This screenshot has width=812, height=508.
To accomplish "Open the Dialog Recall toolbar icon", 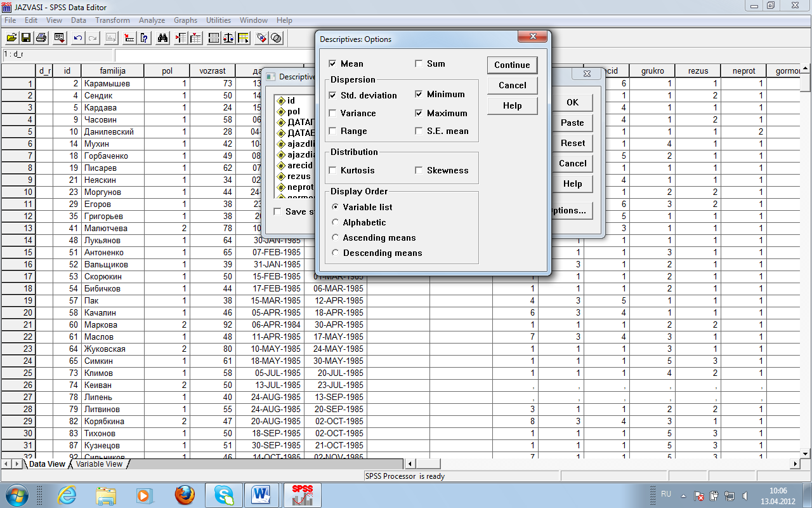I will (60, 38).
